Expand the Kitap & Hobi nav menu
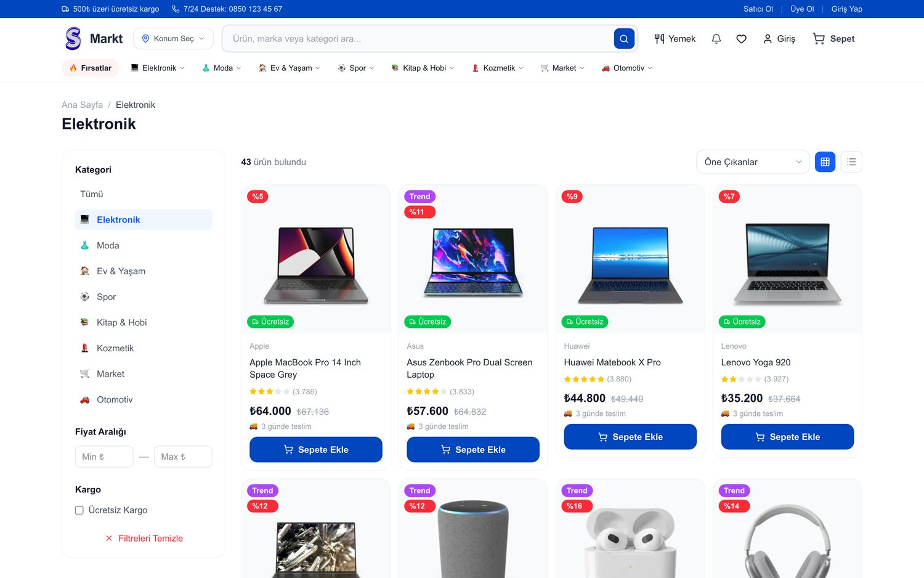 coord(422,68)
